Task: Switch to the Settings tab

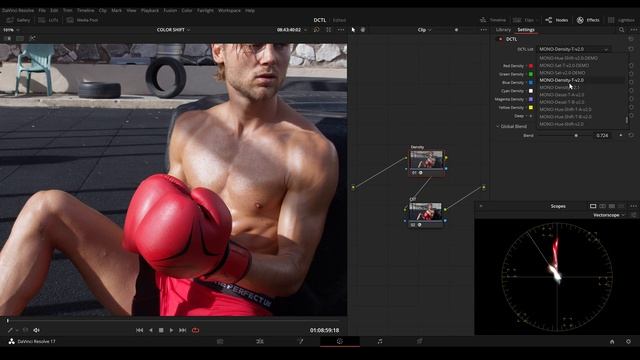Action: [526, 30]
